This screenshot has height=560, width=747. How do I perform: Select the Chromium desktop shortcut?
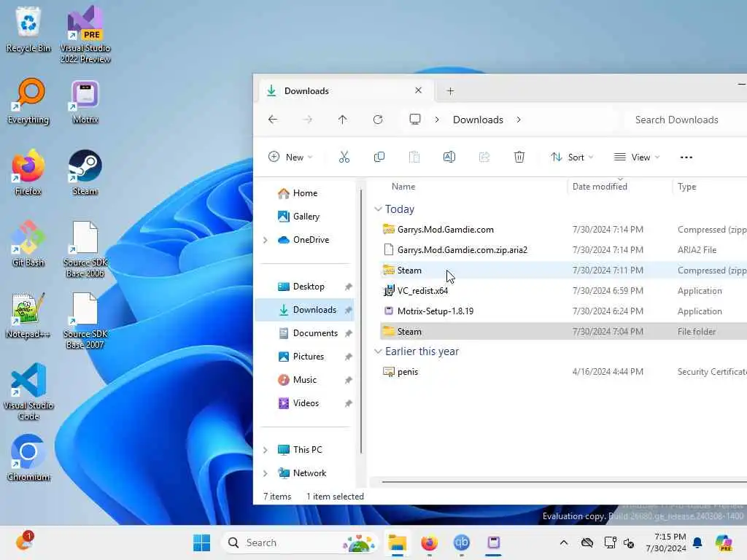coord(28,458)
